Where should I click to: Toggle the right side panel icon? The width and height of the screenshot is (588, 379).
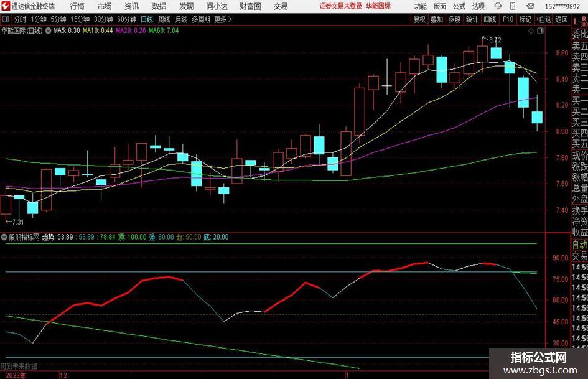click(540, 31)
